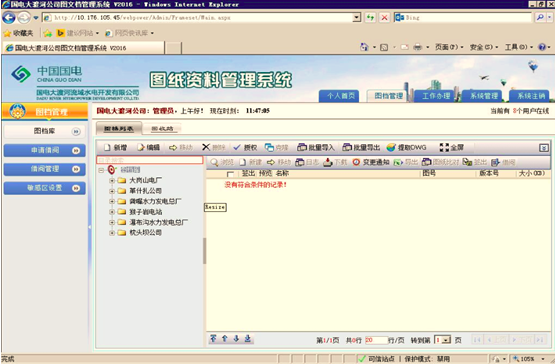The image size is (556, 364).
Task: Click the zoom level 105% control
Action: click(x=528, y=359)
